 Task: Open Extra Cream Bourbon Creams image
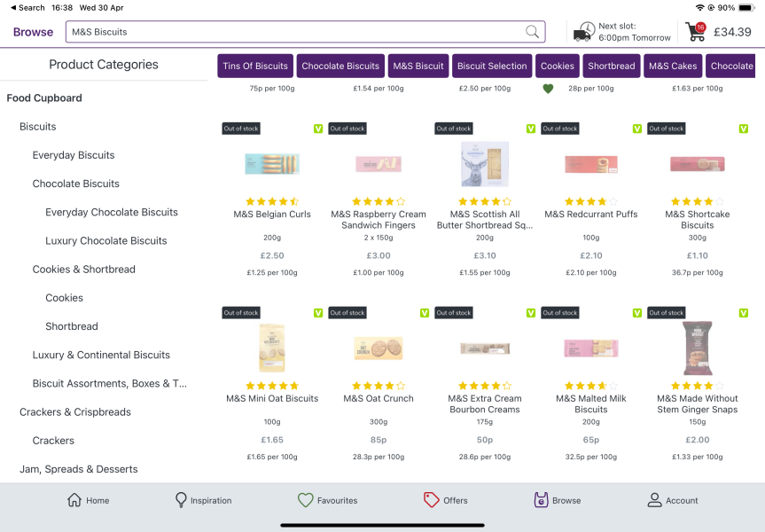pyautogui.click(x=485, y=348)
